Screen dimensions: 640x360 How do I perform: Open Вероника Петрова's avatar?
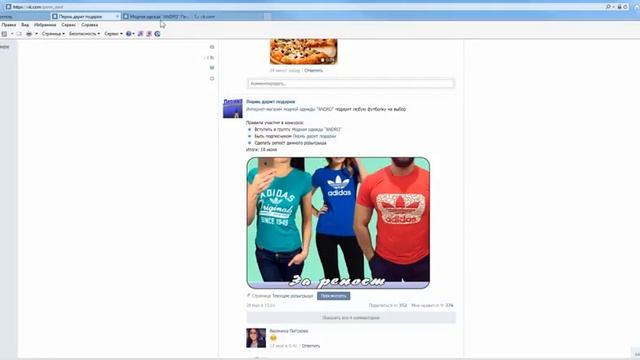pos(256,338)
